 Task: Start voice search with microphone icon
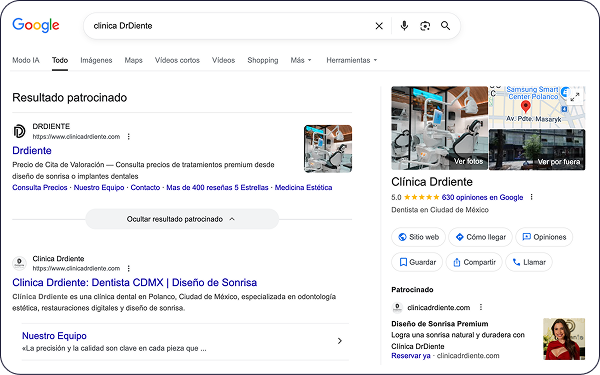pos(404,26)
